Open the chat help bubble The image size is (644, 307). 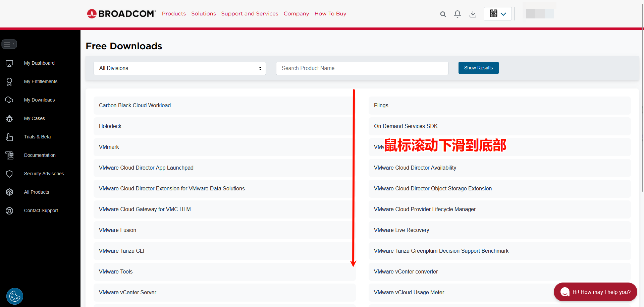point(595,292)
